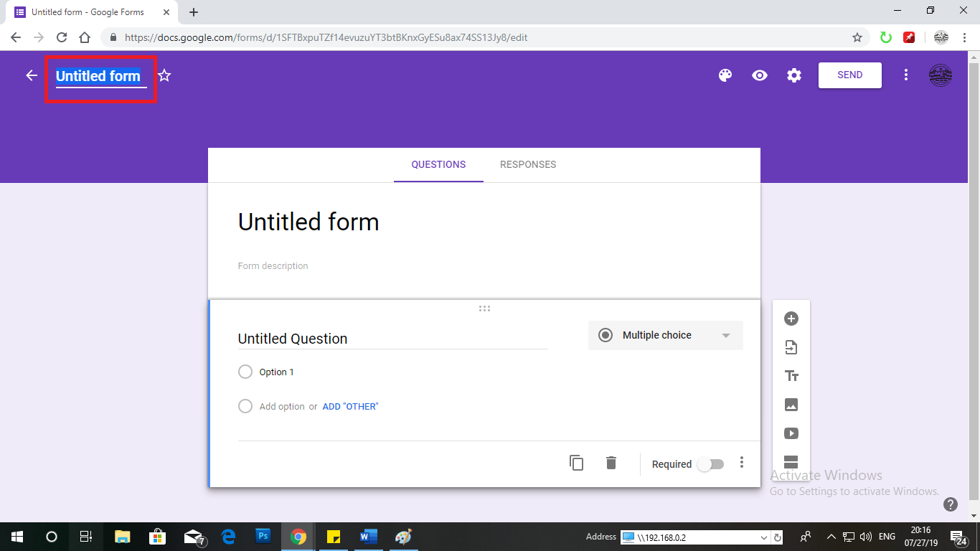Enable the Required toggle for the question
This screenshot has height=551, width=980.
point(711,464)
